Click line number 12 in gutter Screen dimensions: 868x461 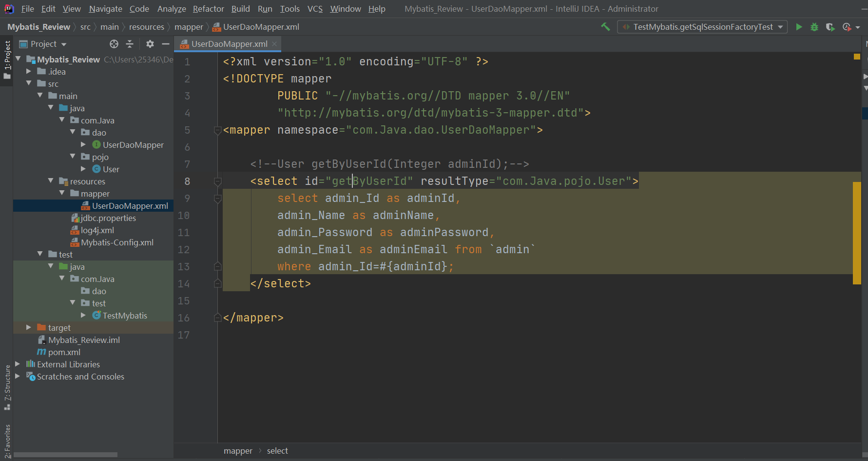184,250
